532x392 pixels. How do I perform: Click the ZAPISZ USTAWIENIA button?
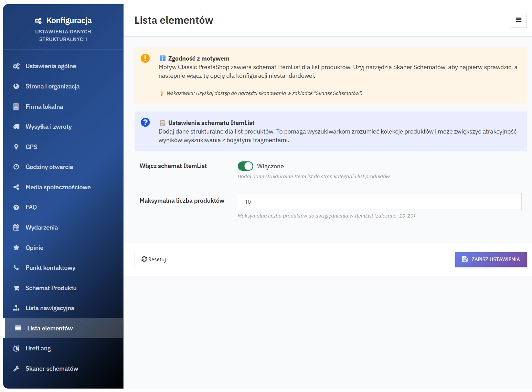[x=491, y=259]
